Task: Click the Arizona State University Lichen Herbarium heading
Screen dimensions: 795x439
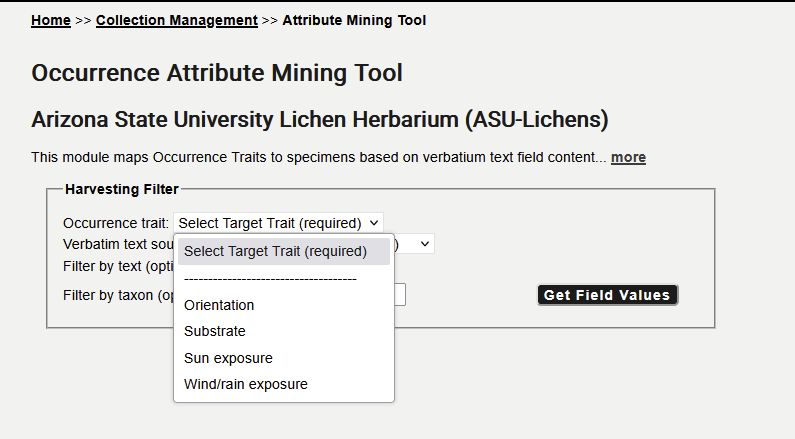Action: pyautogui.click(x=320, y=120)
